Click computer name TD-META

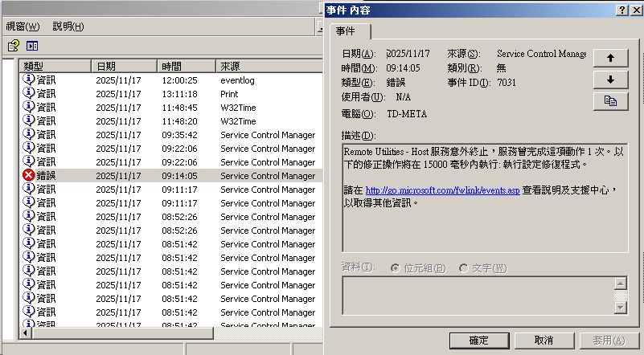pyautogui.click(x=407, y=114)
